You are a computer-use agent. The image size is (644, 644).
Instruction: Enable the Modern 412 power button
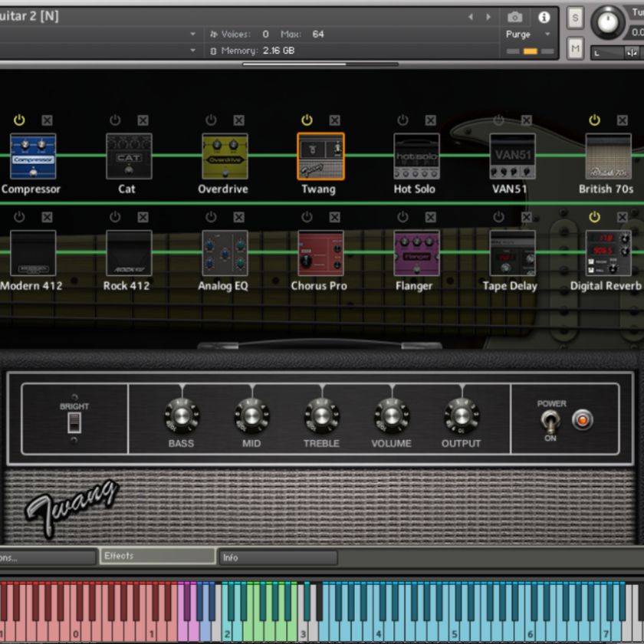click(19, 217)
